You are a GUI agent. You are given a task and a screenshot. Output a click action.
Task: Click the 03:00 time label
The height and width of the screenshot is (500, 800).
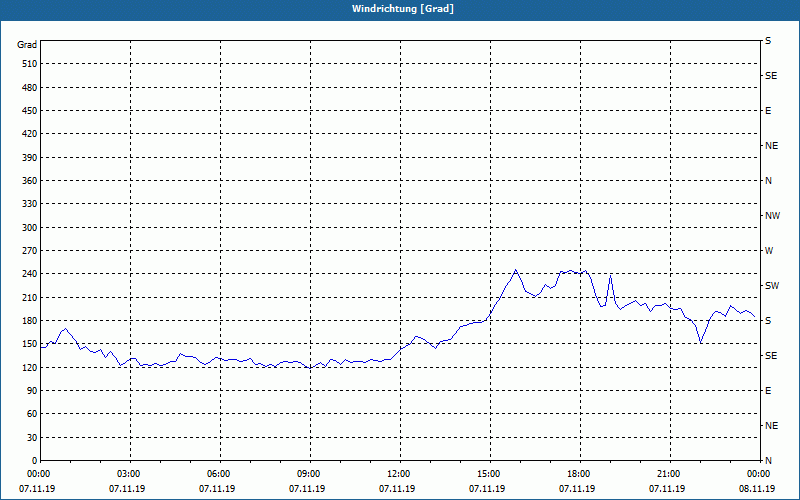pos(128,474)
